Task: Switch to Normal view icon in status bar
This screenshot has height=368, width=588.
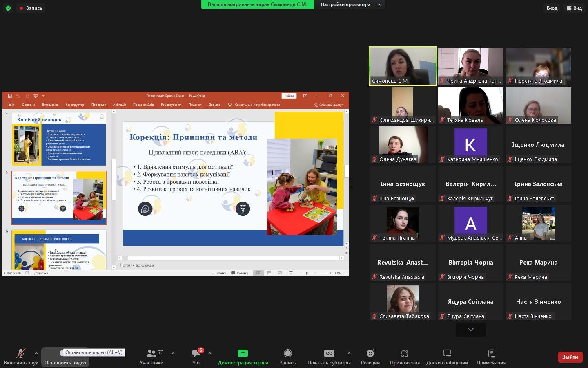Action: coord(258,273)
